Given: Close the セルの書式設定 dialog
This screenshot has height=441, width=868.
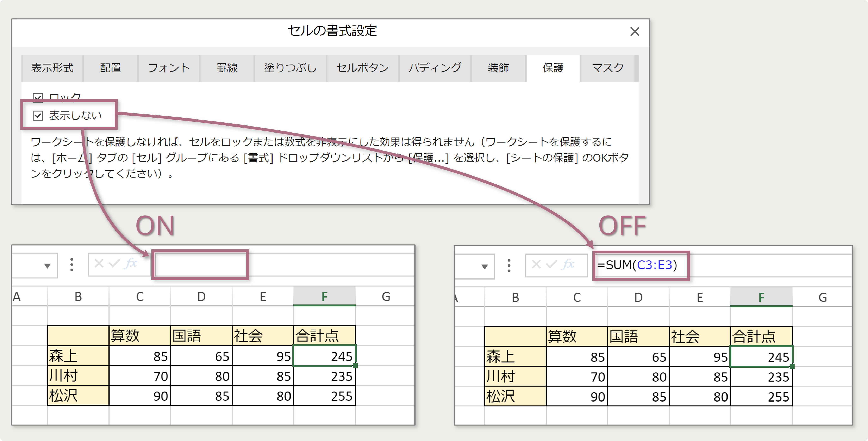Looking at the screenshot, I should coord(635,32).
